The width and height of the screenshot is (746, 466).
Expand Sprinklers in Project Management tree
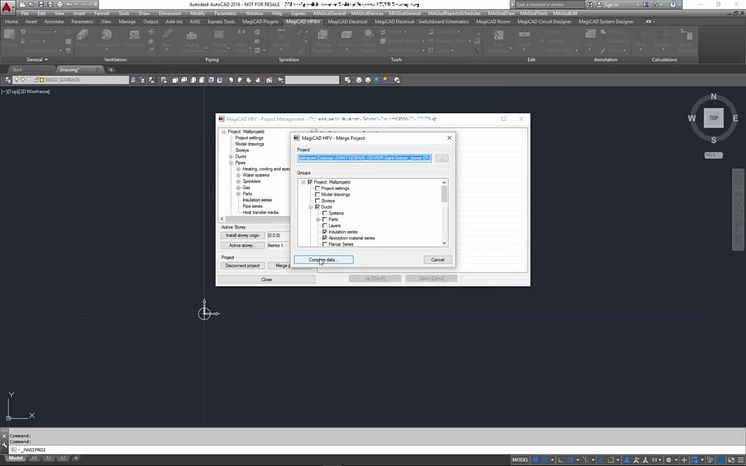[x=239, y=181]
